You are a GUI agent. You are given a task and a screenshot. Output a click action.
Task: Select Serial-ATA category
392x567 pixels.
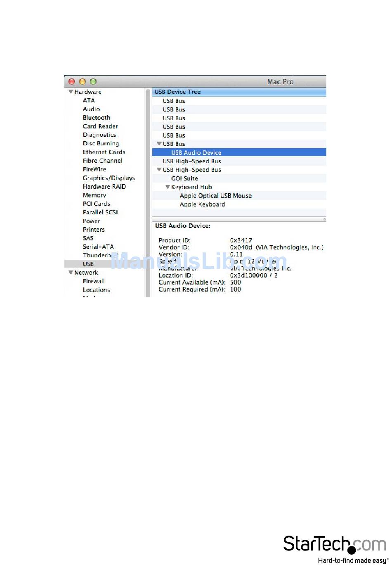(x=98, y=247)
